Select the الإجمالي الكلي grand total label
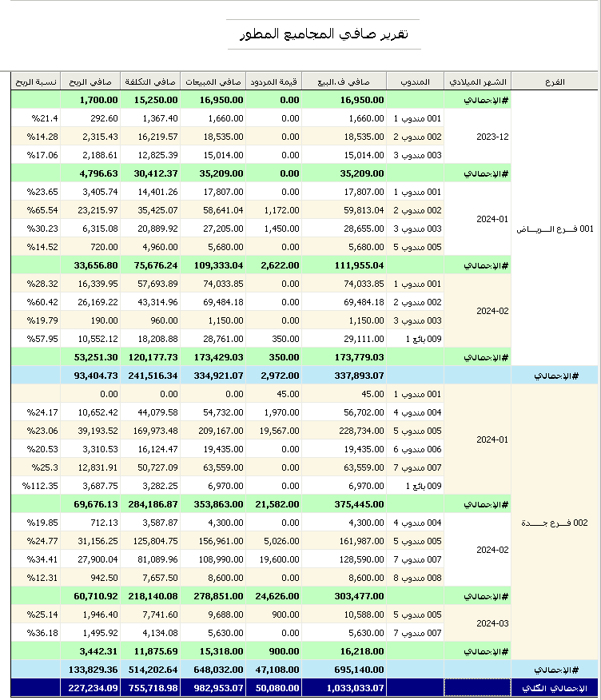601x700 pixels. pyautogui.click(x=554, y=687)
